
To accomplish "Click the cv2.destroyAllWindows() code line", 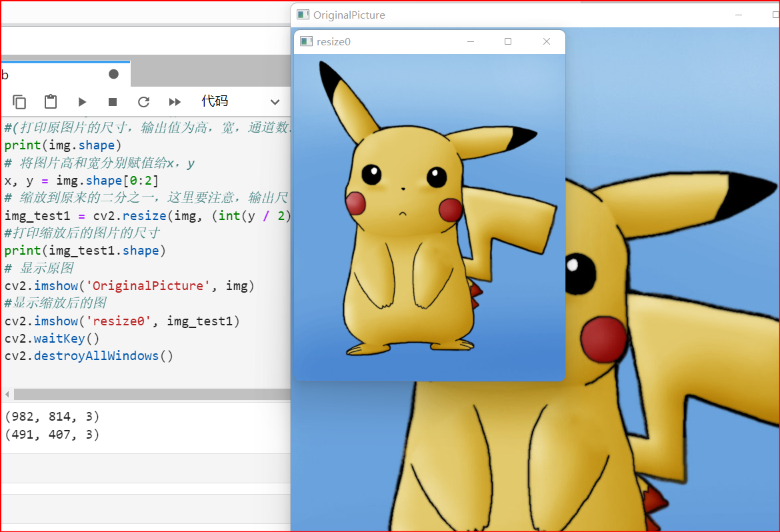I will coord(89,356).
